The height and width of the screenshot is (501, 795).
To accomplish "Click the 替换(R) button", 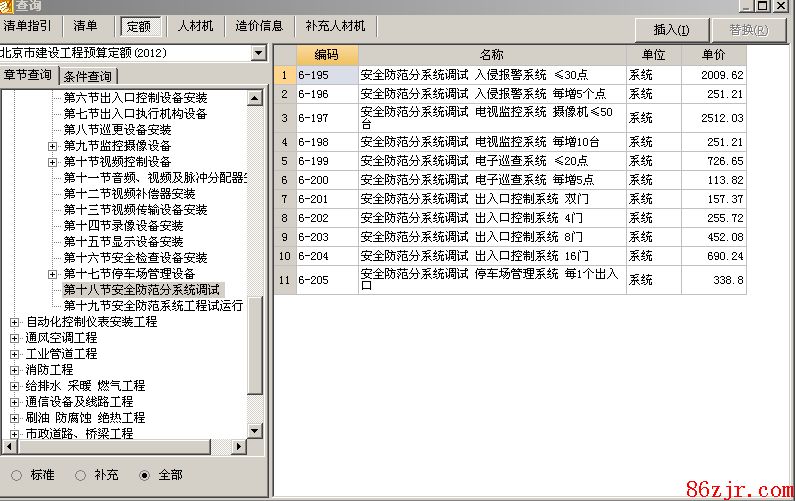I will [749, 29].
